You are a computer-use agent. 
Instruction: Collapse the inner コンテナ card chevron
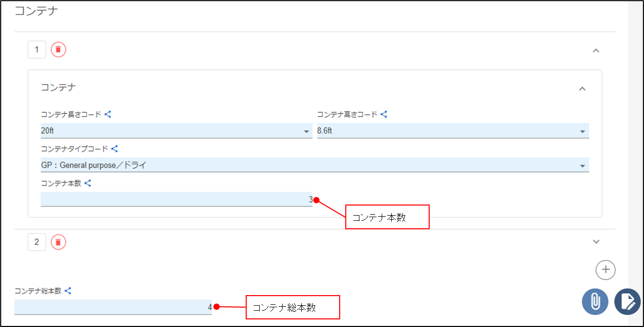point(582,89)
